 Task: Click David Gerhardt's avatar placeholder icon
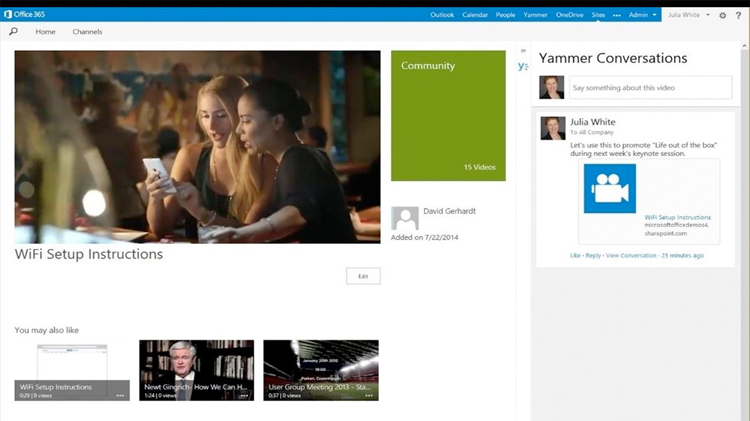point(405,218)
